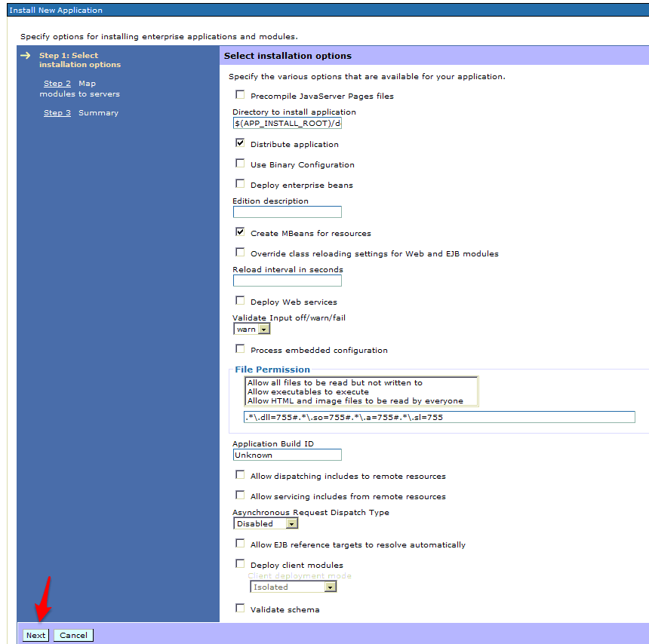
Task: Enable Precompile JavaServer Pages files checkbox
Action: tap(240, 95)
